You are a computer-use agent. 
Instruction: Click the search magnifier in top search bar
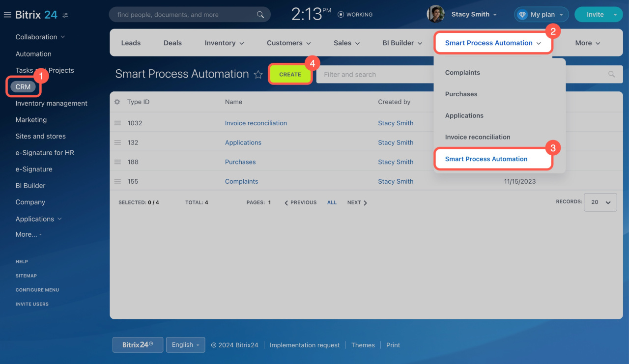[260, 15]
